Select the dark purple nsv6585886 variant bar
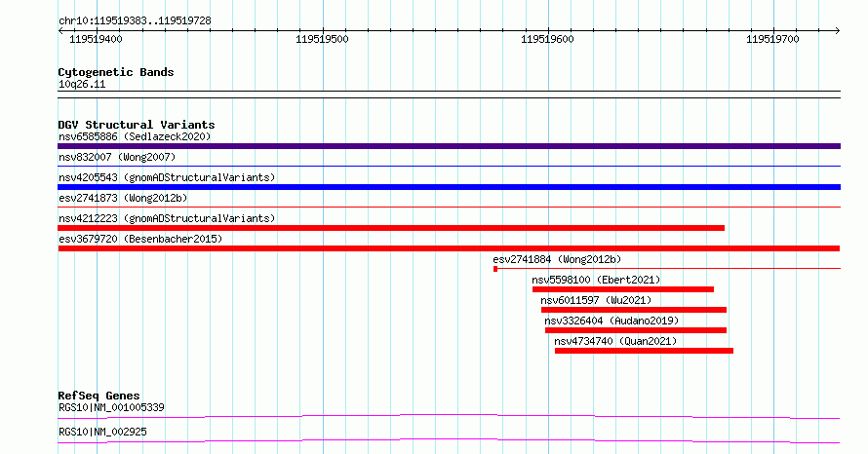This screenshot has width=868, height=454. click(x=449, y=146)
